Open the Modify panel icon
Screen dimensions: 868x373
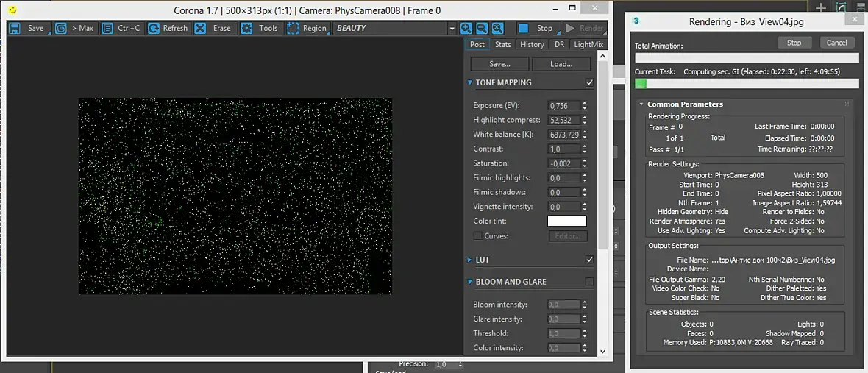(x=842, y=8)
